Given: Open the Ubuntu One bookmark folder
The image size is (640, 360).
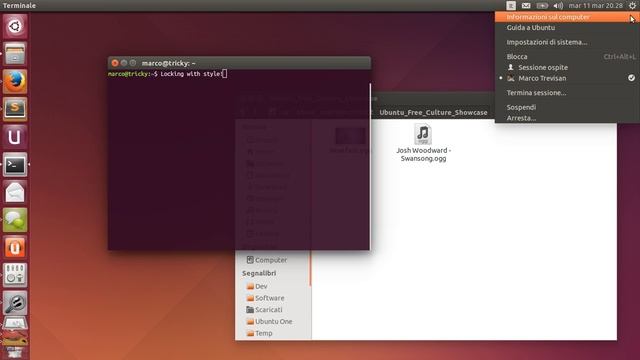Looking at the screenshot, I should 269,322.
